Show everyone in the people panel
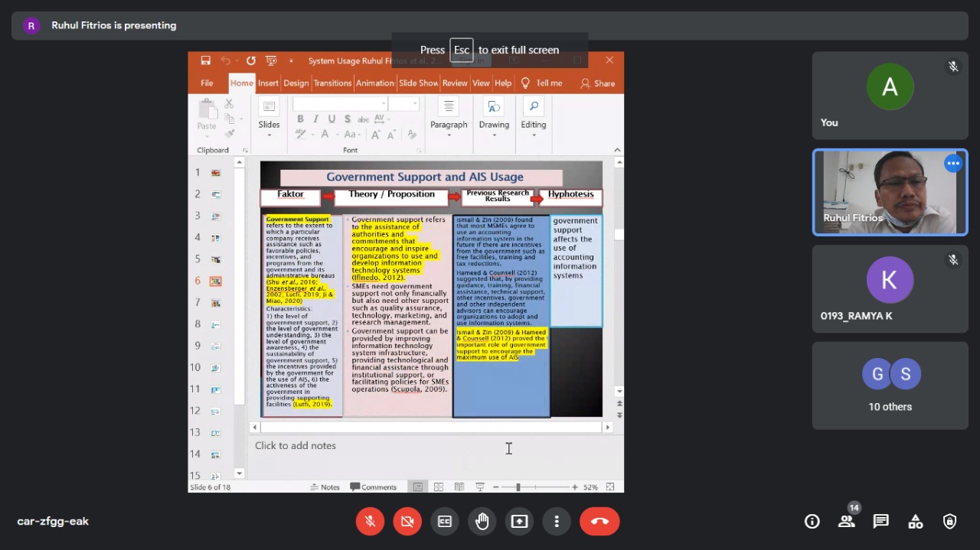This screenshot has width=980, height=550. (847, 521)
